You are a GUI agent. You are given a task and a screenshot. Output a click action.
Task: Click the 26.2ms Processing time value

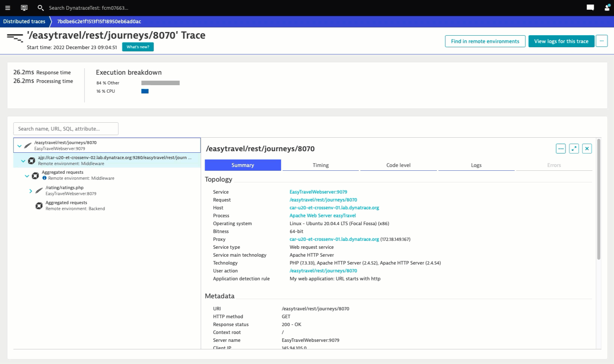[x=24, y=81]
